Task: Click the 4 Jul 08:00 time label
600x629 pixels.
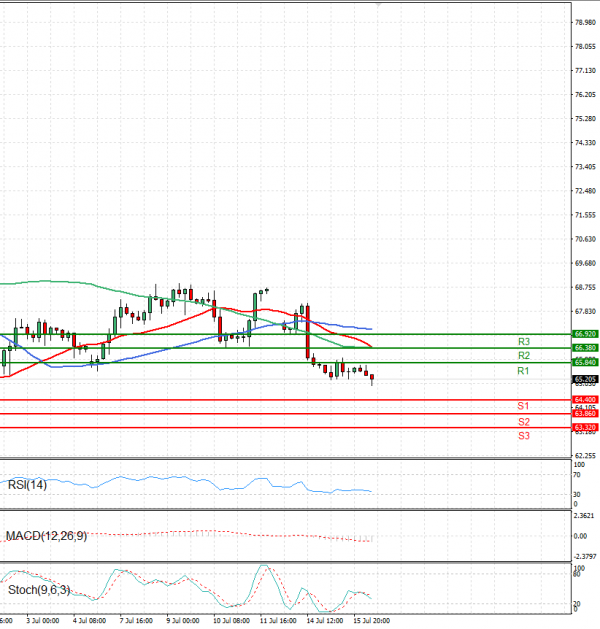Action: coord(89,621)
